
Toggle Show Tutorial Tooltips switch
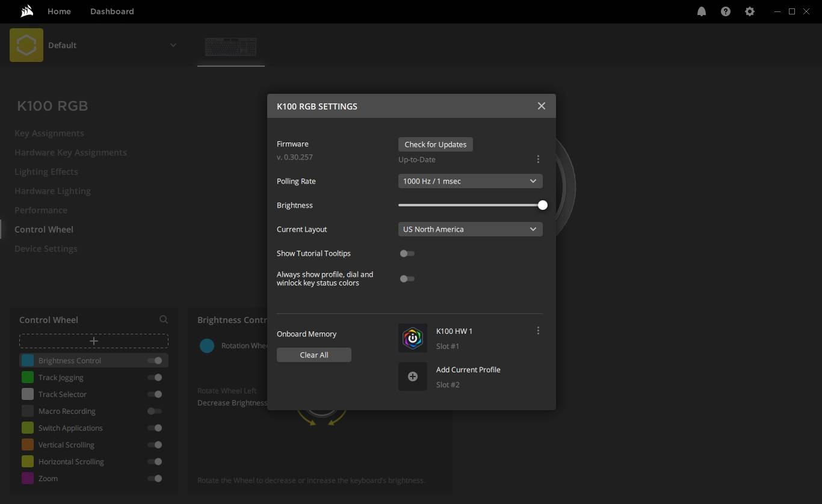pyautogui.click(x=407, y=253)
